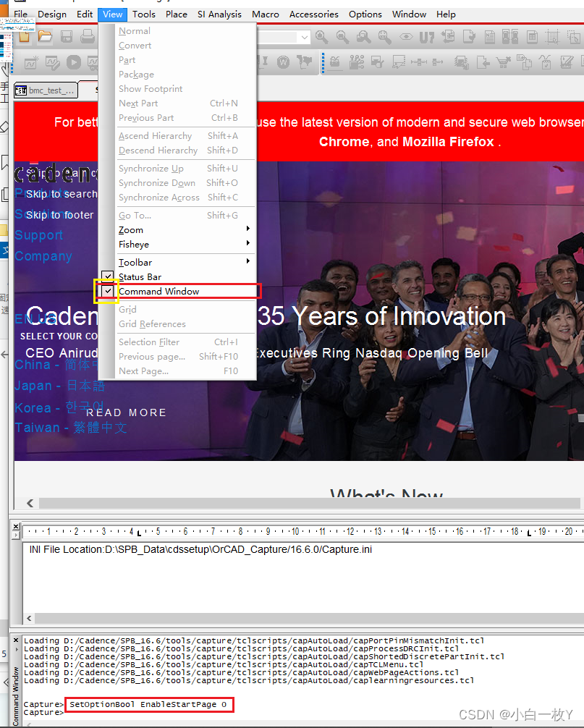The height and width of the screenshot is (728, 584).
Task: Click the Annotate U? toolbar icon
Action: point(427,38)
